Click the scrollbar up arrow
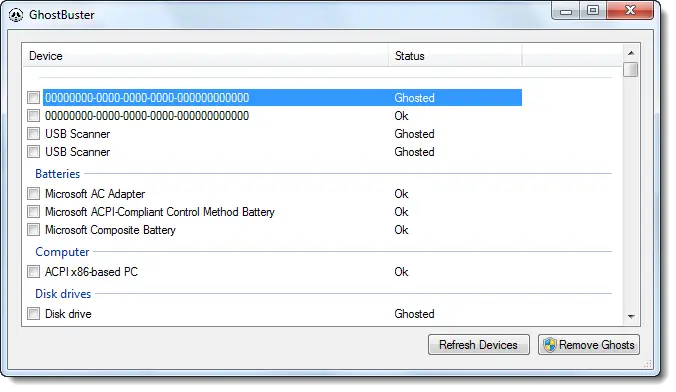The height and width of the screenshot is (392, 676). click(x=631, y=53)
